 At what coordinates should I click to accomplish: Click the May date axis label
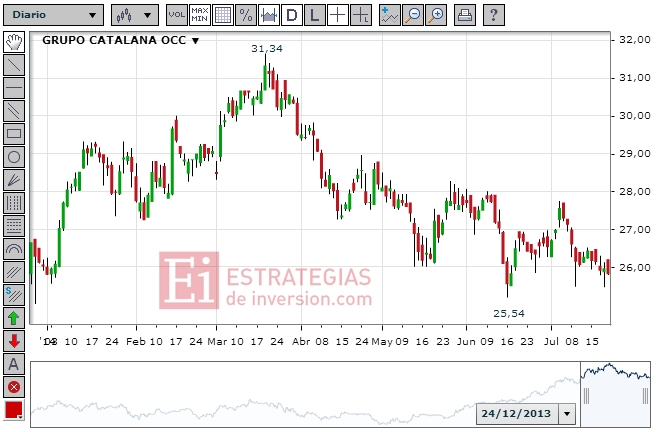382,342
